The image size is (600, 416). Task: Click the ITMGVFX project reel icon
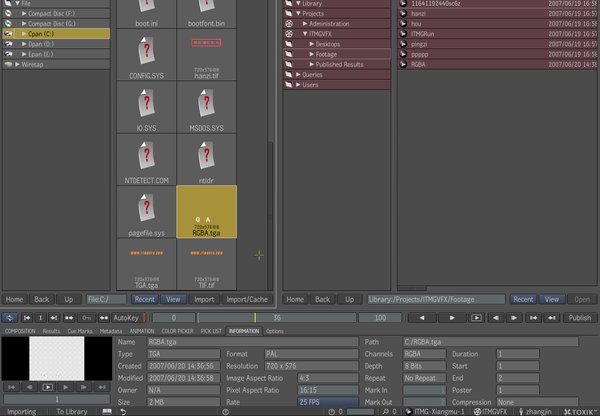coord(290,33)
